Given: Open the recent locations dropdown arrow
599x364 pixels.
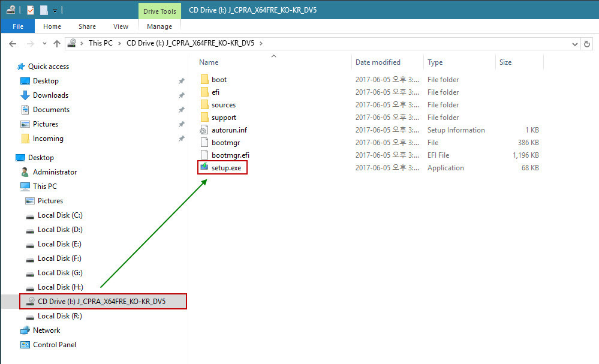Looking at the screenshot, I should (x=44, y=44).
